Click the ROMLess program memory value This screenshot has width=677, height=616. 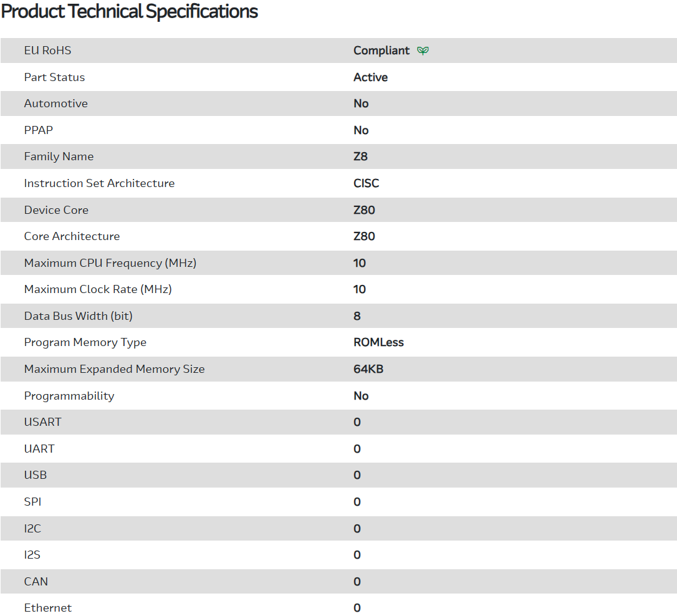point(378,342)
